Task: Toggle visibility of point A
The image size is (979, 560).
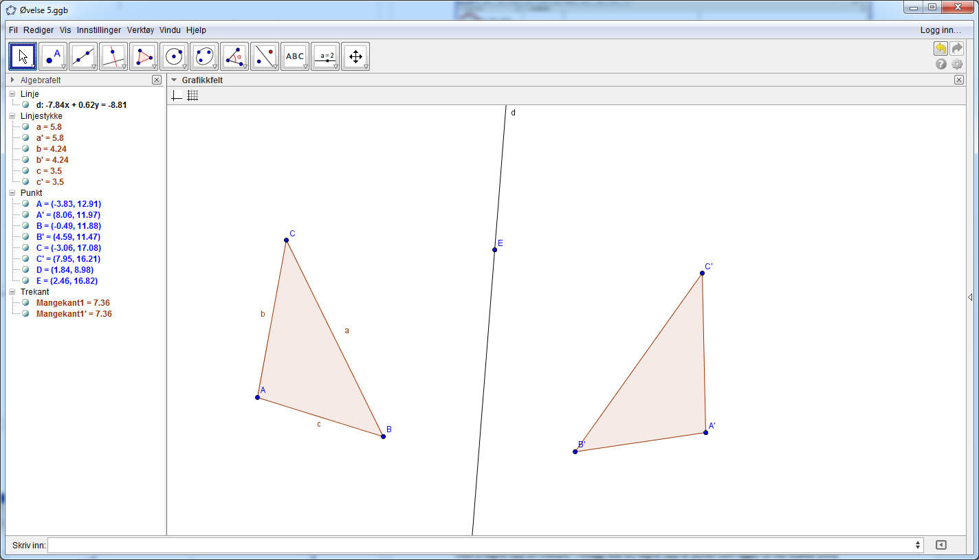Action: (25, 204)
